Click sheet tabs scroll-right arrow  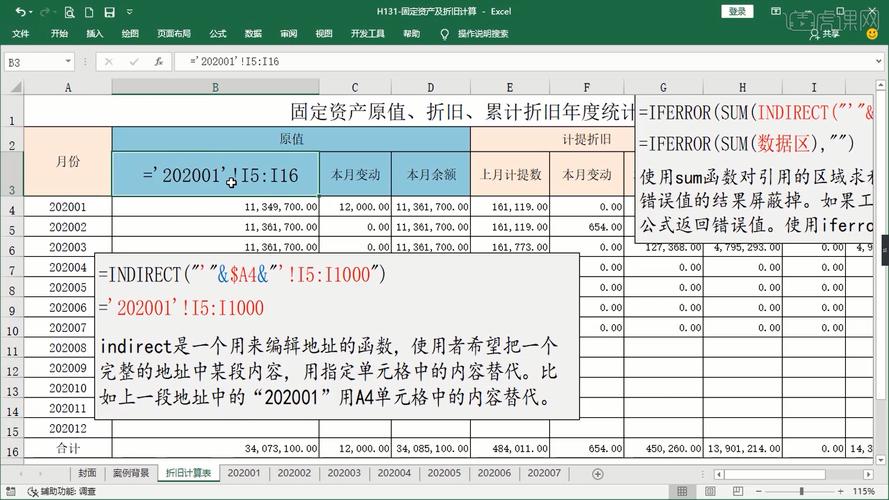click(41, 473)
